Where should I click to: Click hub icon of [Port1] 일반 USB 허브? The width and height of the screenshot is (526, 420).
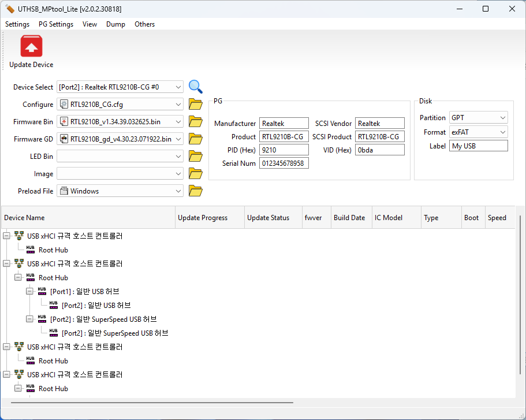[x=42, y=291]
